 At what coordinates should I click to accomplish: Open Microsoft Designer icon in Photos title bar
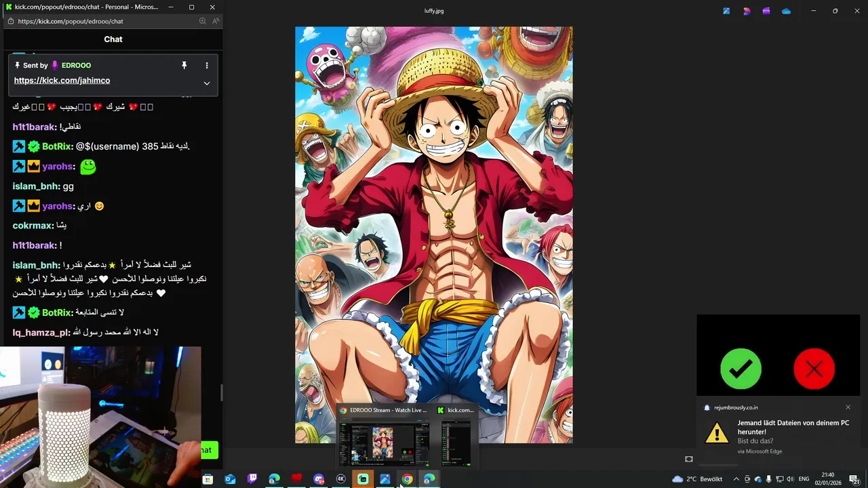(x=747, y=11)
